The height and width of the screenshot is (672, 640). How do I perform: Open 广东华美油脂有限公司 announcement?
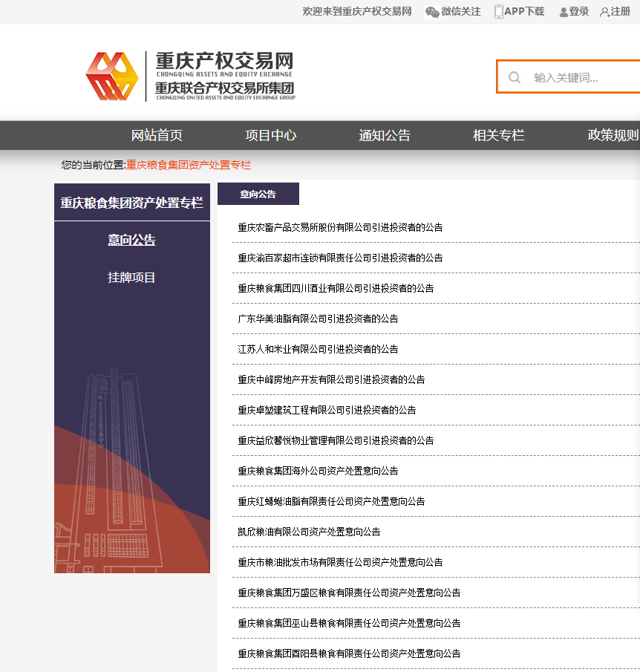pos(318,319)
